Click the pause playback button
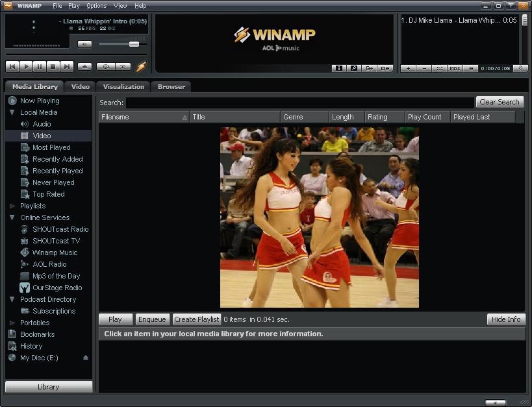 tap(40, 66)
